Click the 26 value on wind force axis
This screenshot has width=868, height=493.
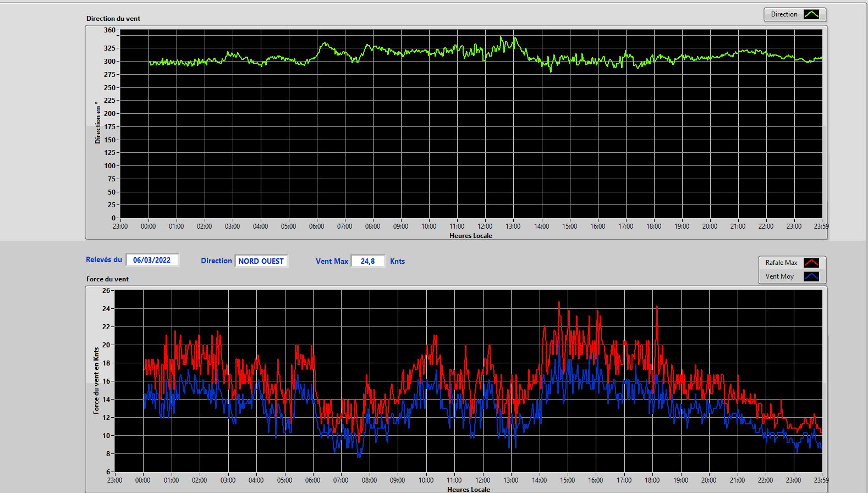(106, 290)
